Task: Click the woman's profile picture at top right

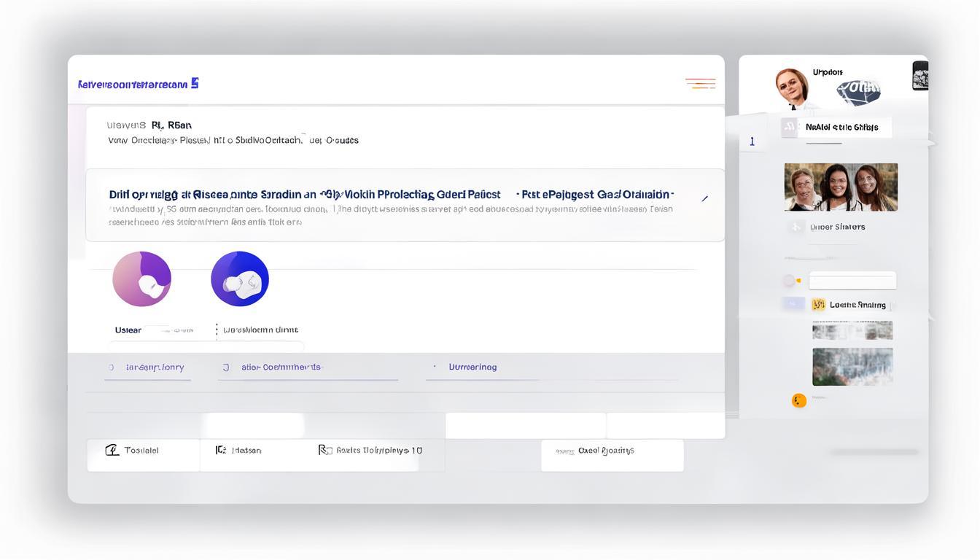Action: [x=791, y=87]
